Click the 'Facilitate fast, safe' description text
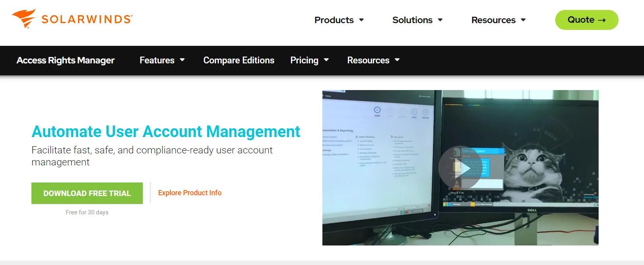 (x=152, y=156)
